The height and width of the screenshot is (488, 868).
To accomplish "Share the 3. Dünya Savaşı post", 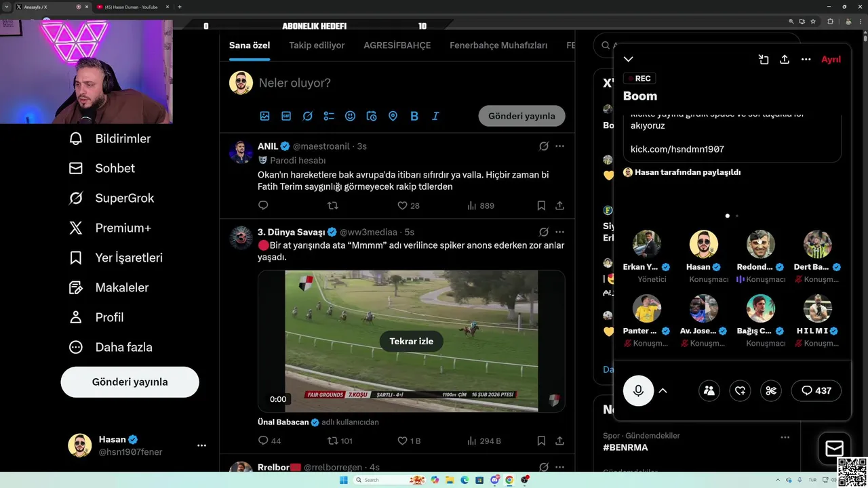I will pyautogui.click(x=559, y=441).
